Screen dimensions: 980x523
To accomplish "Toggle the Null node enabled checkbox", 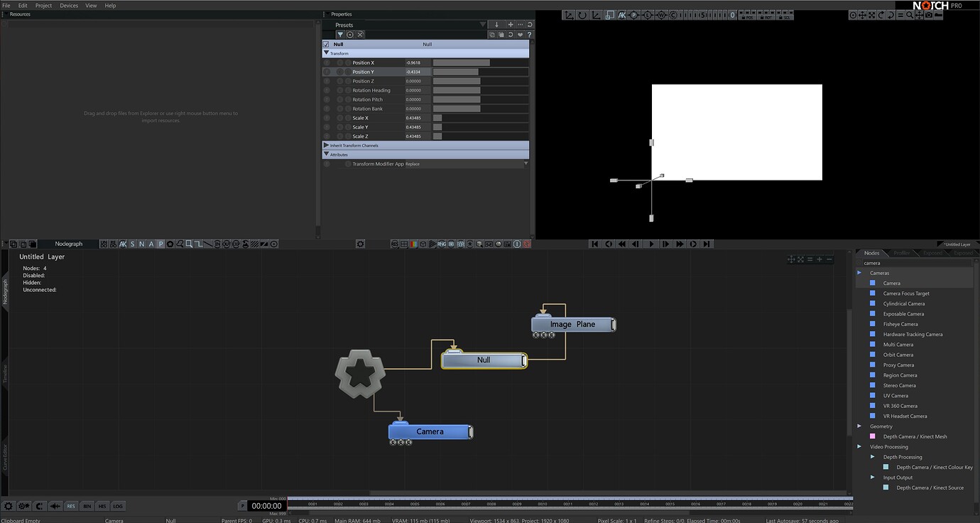I will tap(326, 44).
